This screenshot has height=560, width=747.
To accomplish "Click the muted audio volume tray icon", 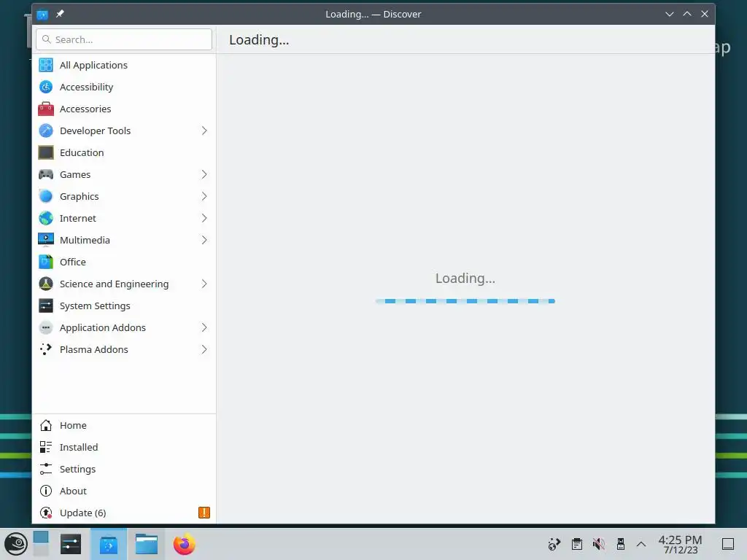I will click(598, 544).
